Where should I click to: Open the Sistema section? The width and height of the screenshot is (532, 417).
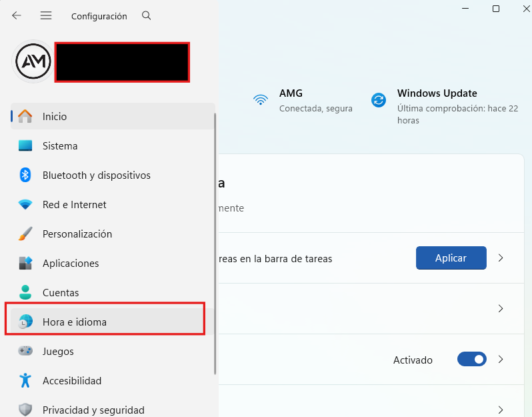(x=113, y=145)
